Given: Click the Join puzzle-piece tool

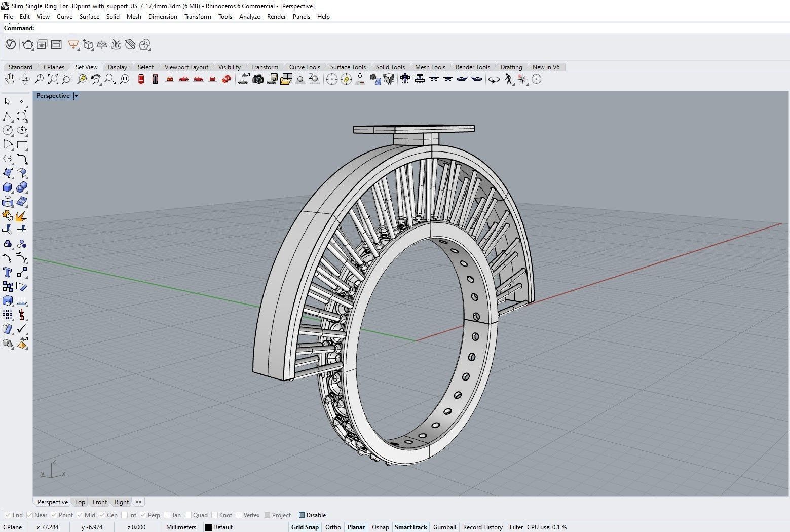Looking at the screenshot, I should [x=8, y=215].
